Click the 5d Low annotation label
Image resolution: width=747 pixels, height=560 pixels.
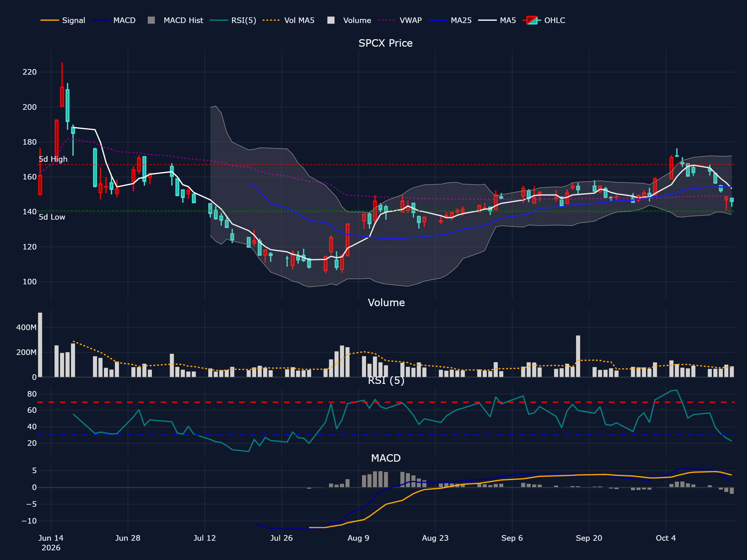[x=52, y=217]
